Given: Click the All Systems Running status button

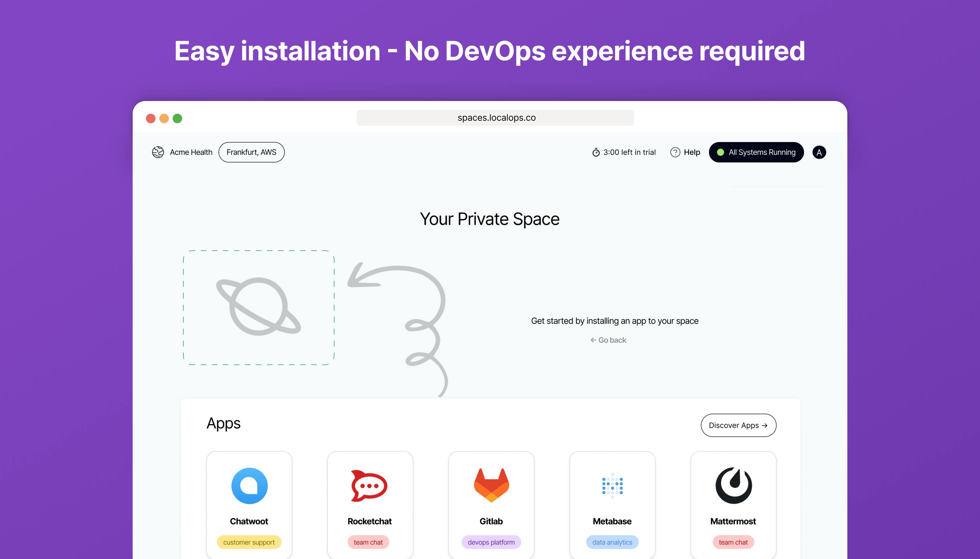Looking at the screenshot, I should coord(756,152).
